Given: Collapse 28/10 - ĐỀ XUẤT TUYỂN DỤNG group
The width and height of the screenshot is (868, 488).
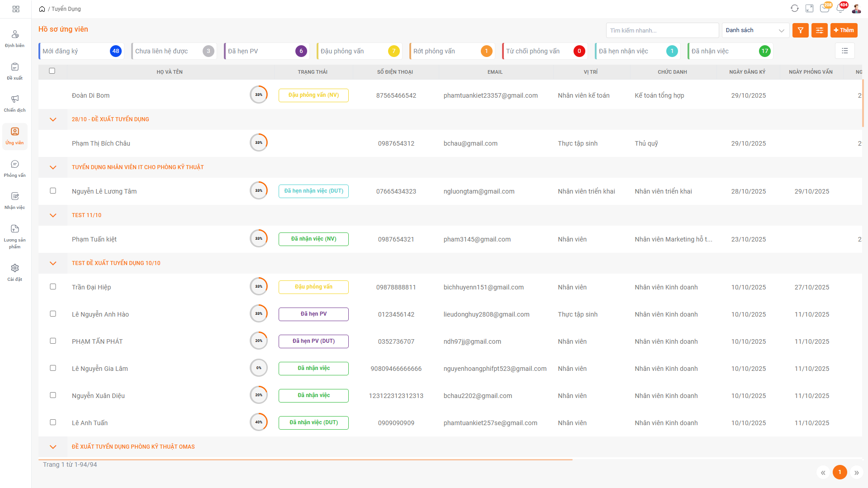Looking at the screenshot, I should tap(53, 119).
